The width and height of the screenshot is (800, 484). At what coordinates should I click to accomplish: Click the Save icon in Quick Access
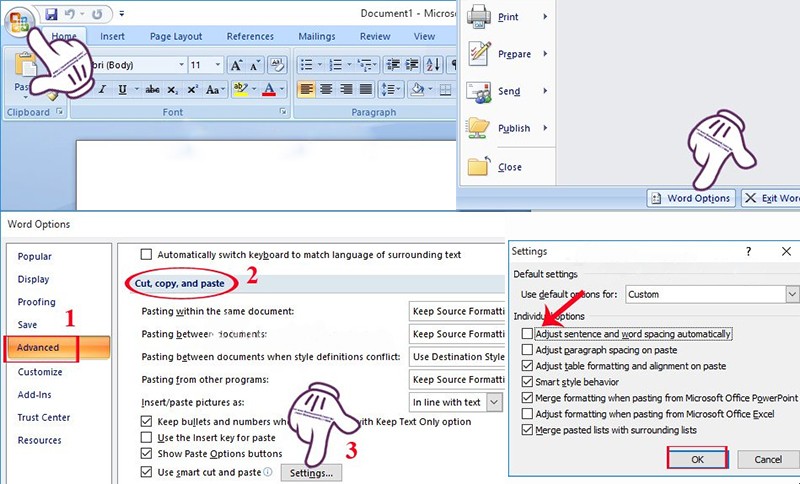pos(50,16)
